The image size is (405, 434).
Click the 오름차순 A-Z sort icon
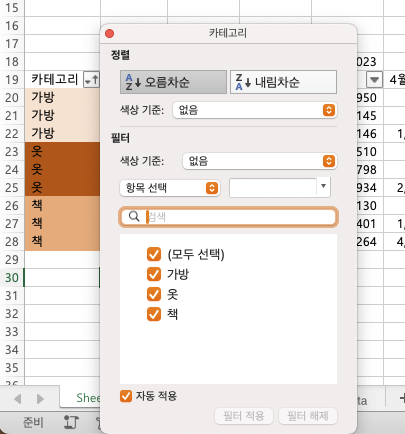[x=133, y=82]
